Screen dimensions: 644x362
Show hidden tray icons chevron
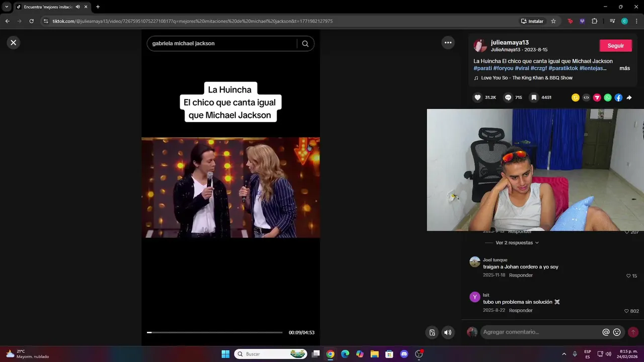click(x=563, y=354)
